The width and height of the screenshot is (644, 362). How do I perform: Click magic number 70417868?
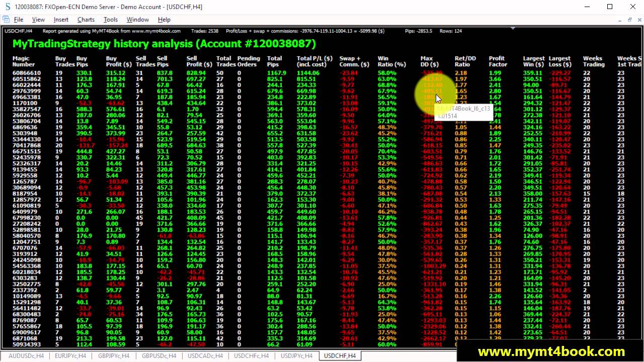27,145
